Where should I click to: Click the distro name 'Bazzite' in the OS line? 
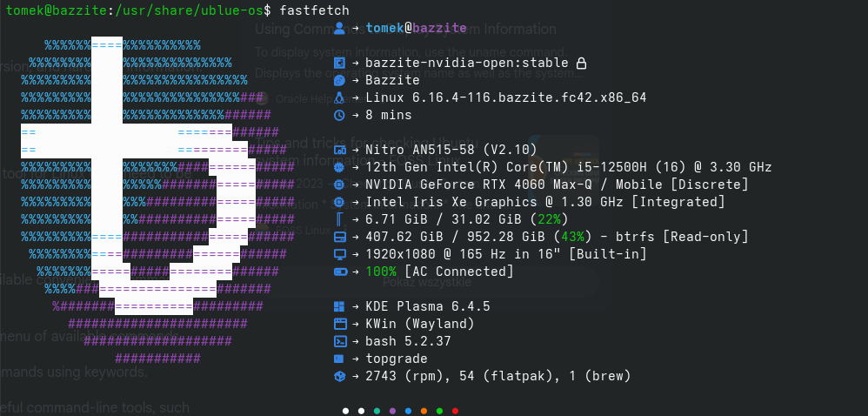click(x=392, y=80)
